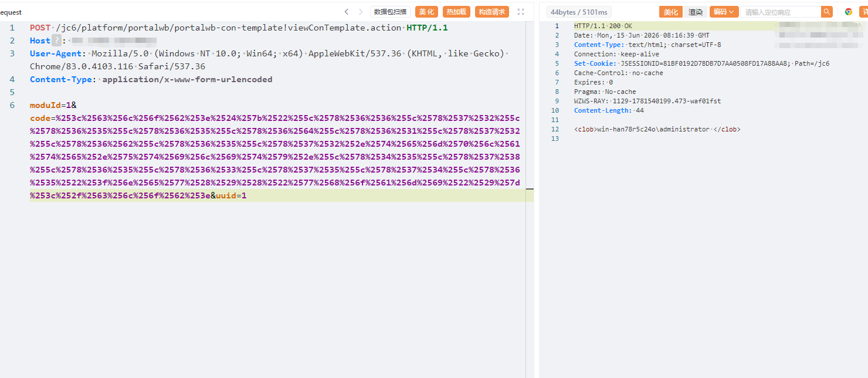Click the application/x-www-form-urlencoded value

pyautogui.click(x=187, y=79)
